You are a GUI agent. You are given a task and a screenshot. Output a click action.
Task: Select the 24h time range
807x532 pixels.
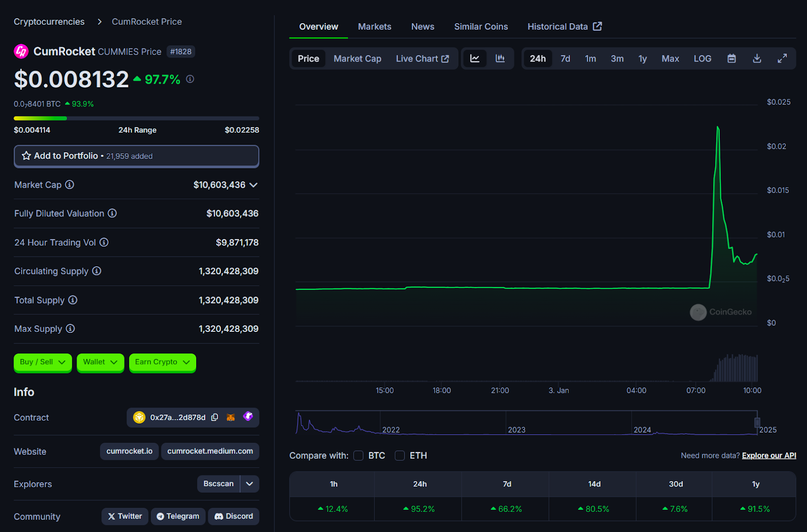[538, 58]
